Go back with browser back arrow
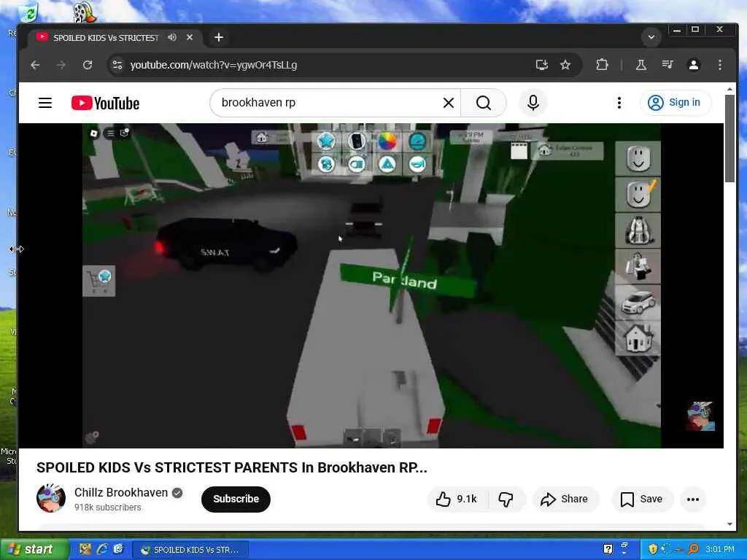This screenshot has height=560, width=747. (x=35, y=65)
